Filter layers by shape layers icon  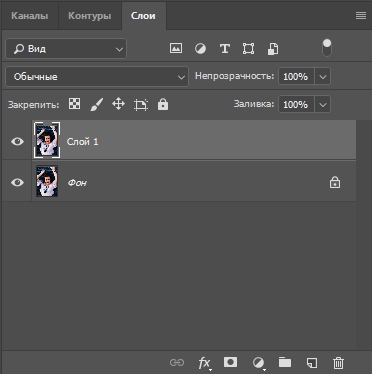[248, 49]
